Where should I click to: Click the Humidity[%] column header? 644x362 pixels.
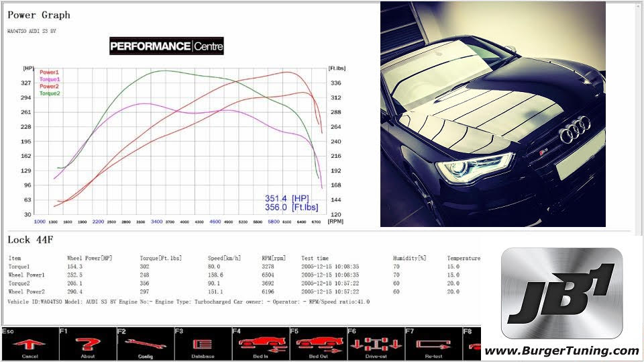tap(409, 259)
